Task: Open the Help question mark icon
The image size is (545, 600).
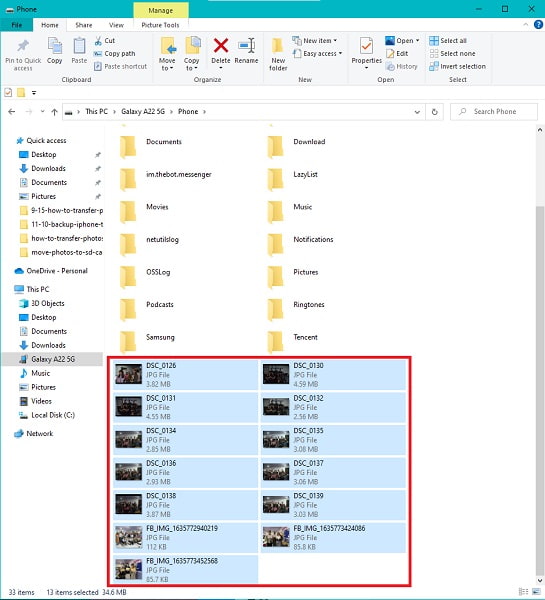Action: (x=538, y=25)
